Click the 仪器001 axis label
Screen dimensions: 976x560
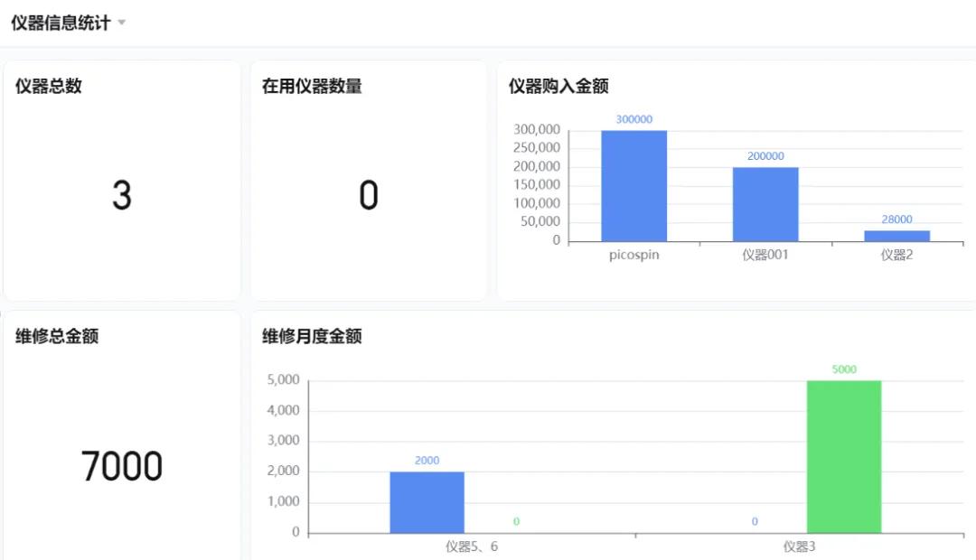click(765, 255)
